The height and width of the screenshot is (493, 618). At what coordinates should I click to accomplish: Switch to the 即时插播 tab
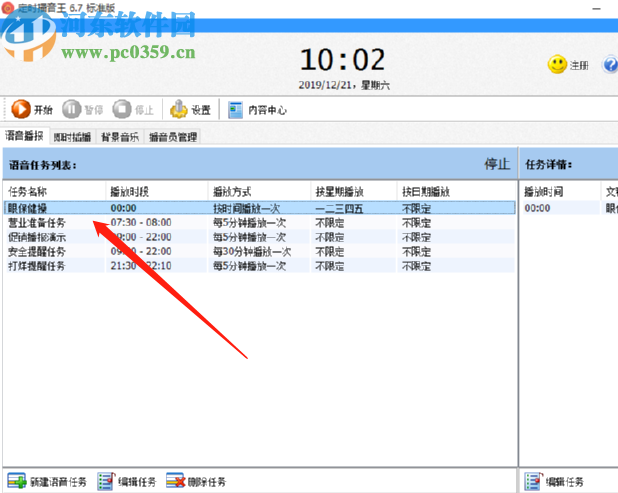(73, 137)
